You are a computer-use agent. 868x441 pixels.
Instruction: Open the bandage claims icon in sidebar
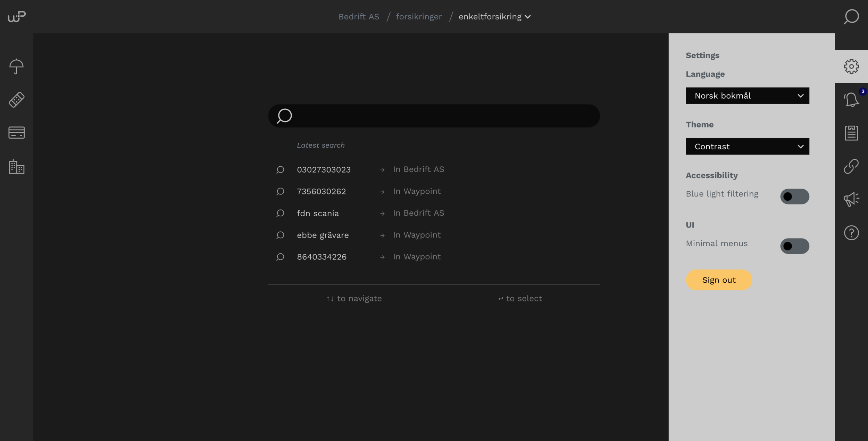16,100
